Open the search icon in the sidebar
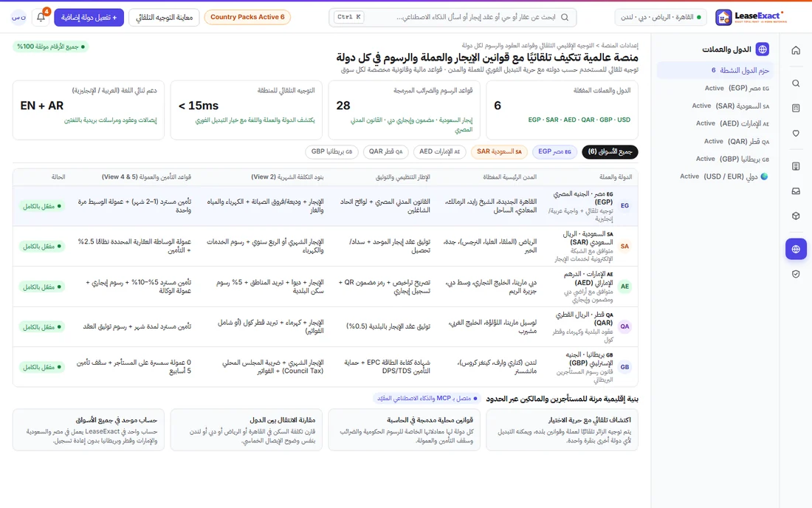Screen dimensions: 812x508 [796, 83]
